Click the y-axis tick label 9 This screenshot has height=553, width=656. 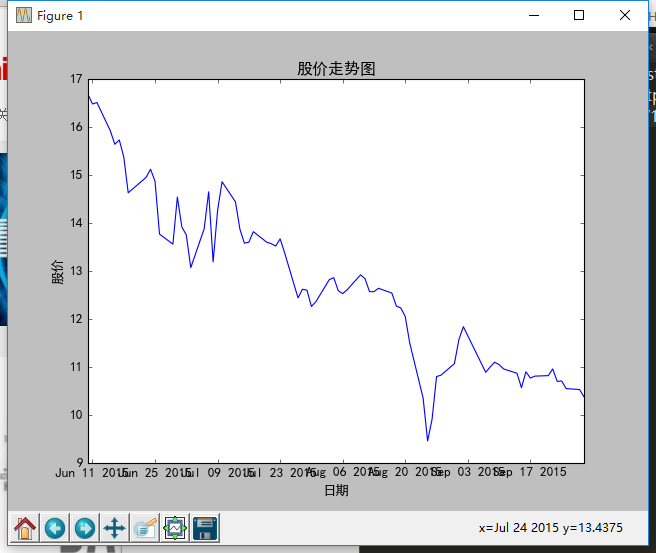pyautogui.click(x=79, y=463)
